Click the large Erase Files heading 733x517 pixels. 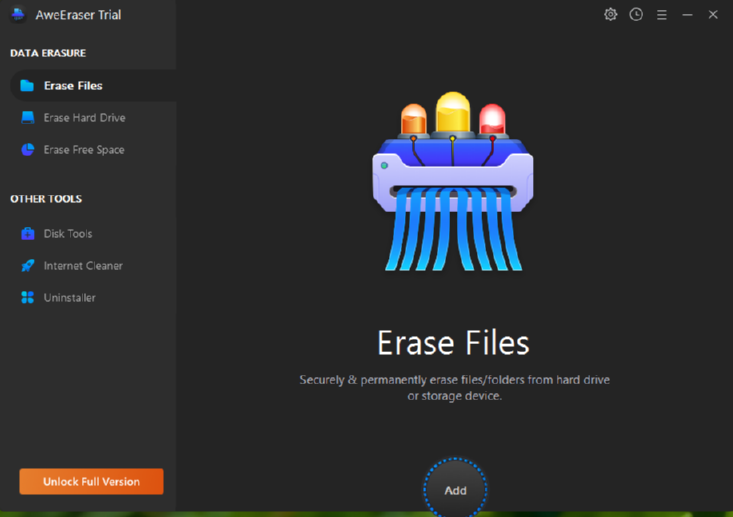coord(453,343)
